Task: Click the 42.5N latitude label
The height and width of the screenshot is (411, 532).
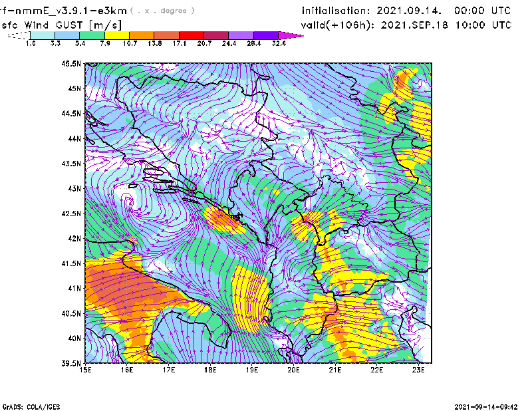Action: click(x=71, y=213)
